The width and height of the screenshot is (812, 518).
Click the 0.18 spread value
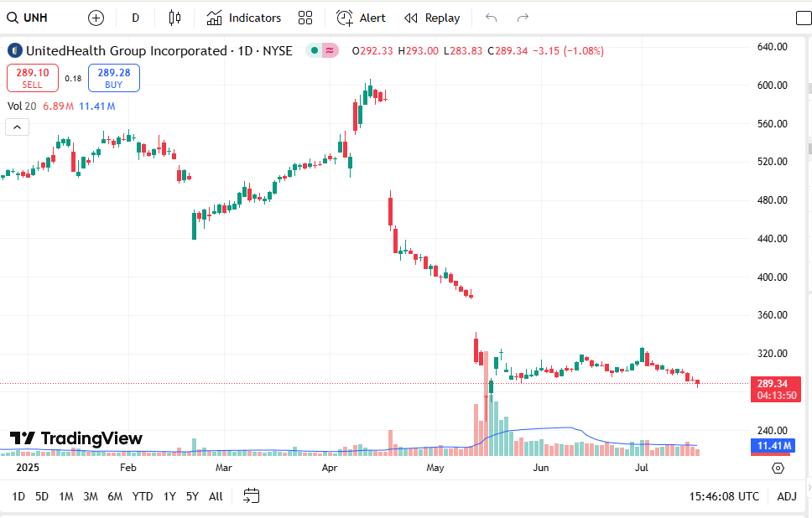(x=73, y=79)
